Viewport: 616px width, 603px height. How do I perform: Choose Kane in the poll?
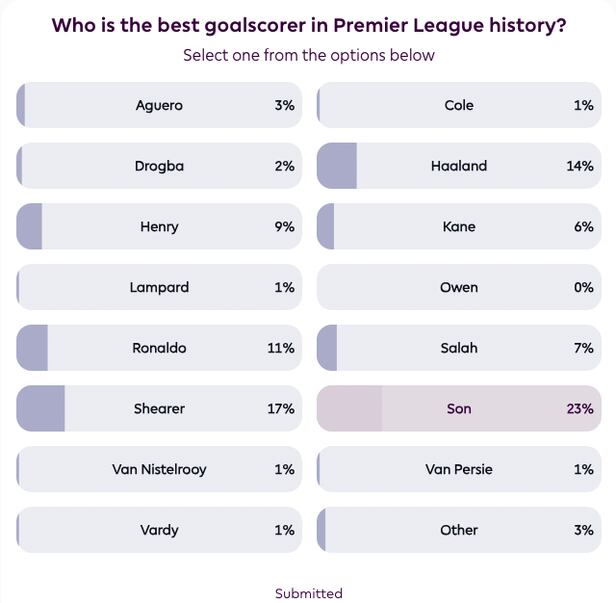pyautogui.click(x=459, y=227)
